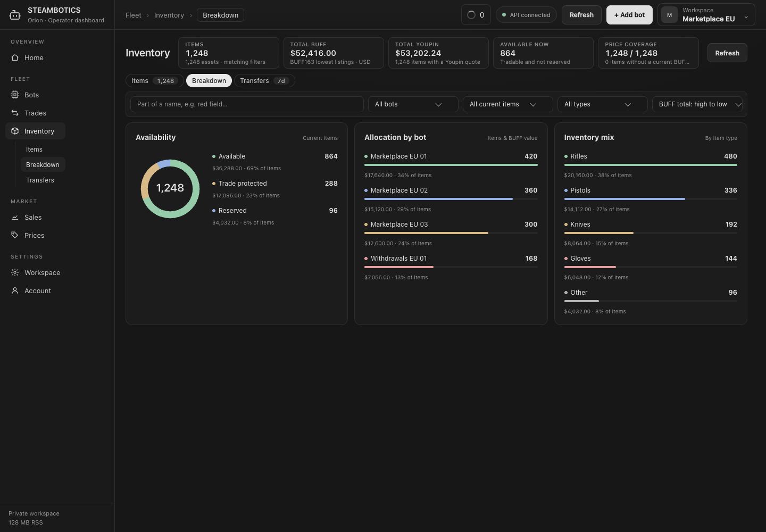Click the Available Now 864 card
766x532 pixels.
coord(543,53)
